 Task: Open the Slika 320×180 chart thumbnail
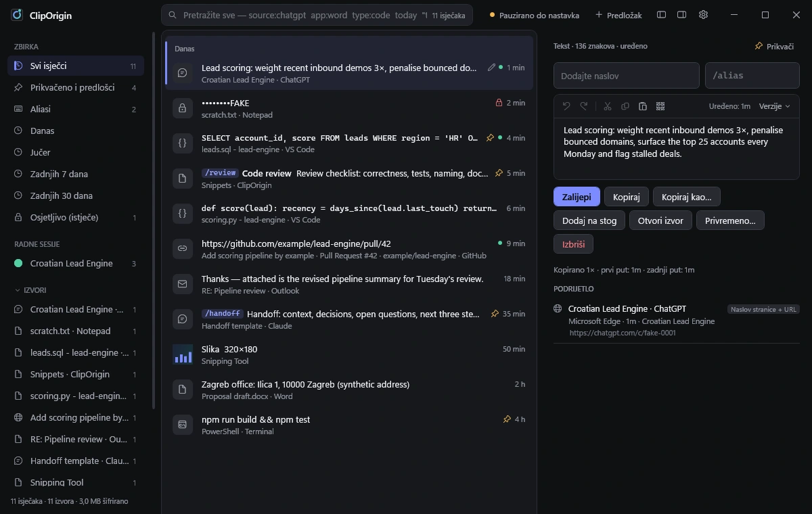pos(183,354)
